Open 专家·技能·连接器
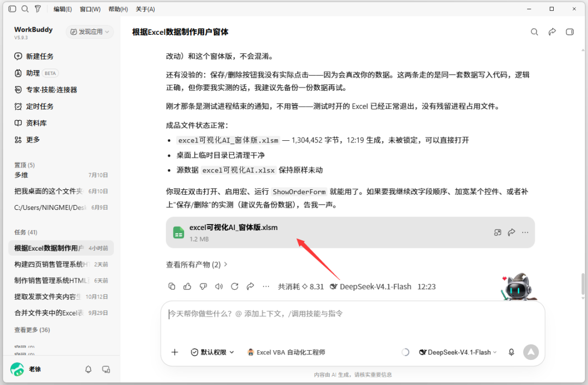This screenshot has height=385, width=588. coord(46,90)
